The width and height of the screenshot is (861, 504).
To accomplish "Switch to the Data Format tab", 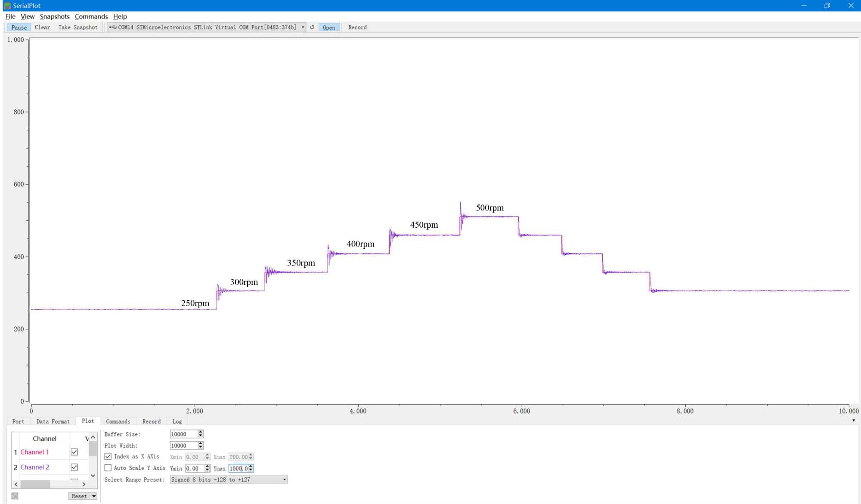I will click(53, 421).
